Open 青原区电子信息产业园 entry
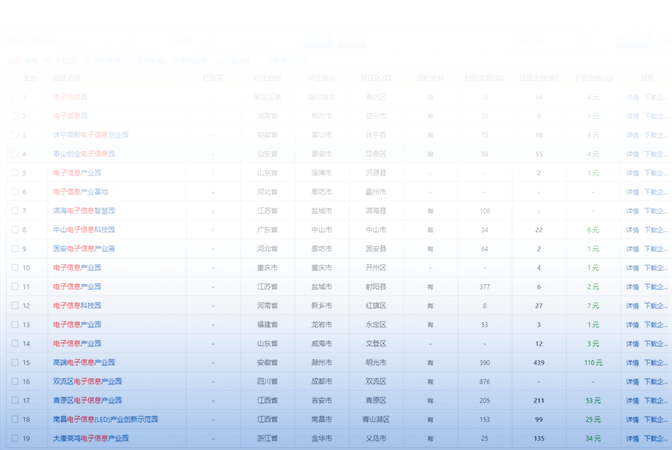The image size is (672, 450). (87, 401)
